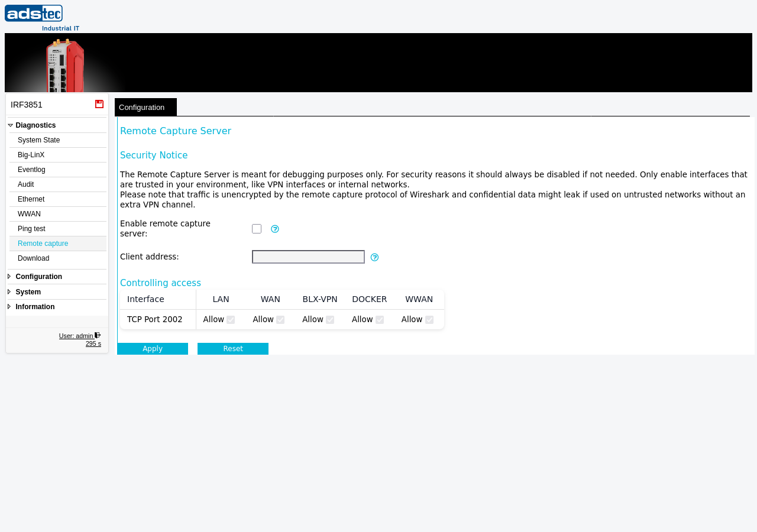Viewport: 757px width, 532px height.
Task: Open help for Enable remote capture server
Action: [x=275, y=229]
